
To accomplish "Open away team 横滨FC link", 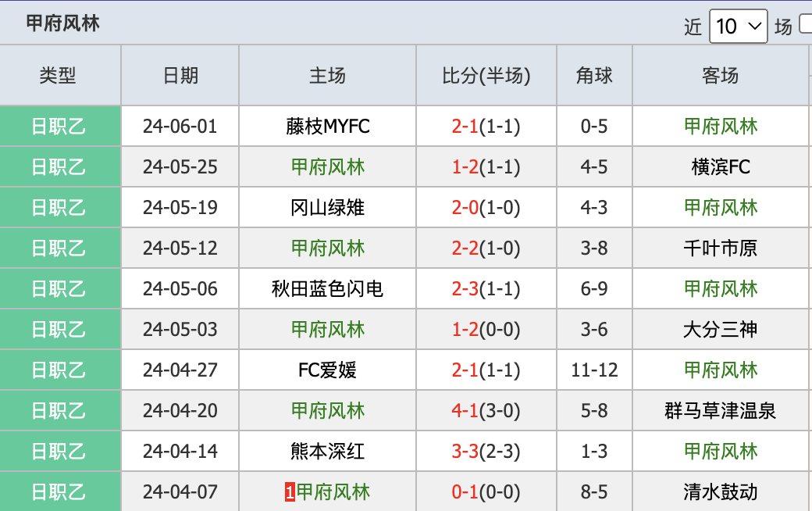I will point(721,167).
